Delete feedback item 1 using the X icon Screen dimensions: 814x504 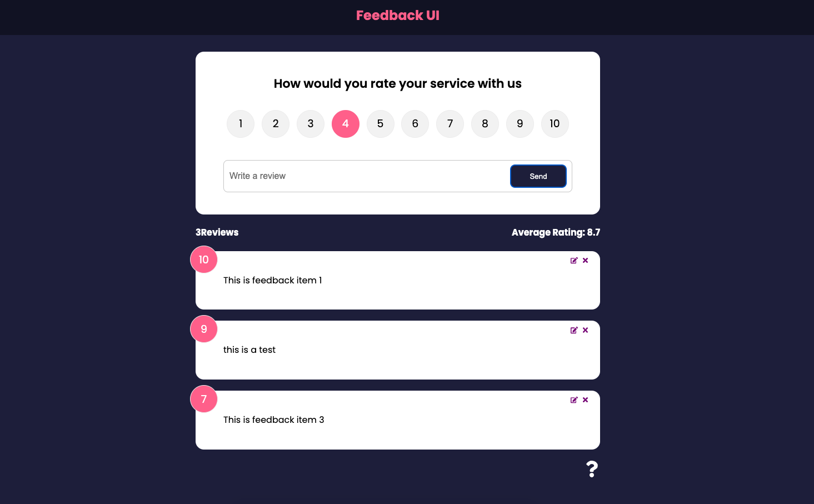click(585, 260)
